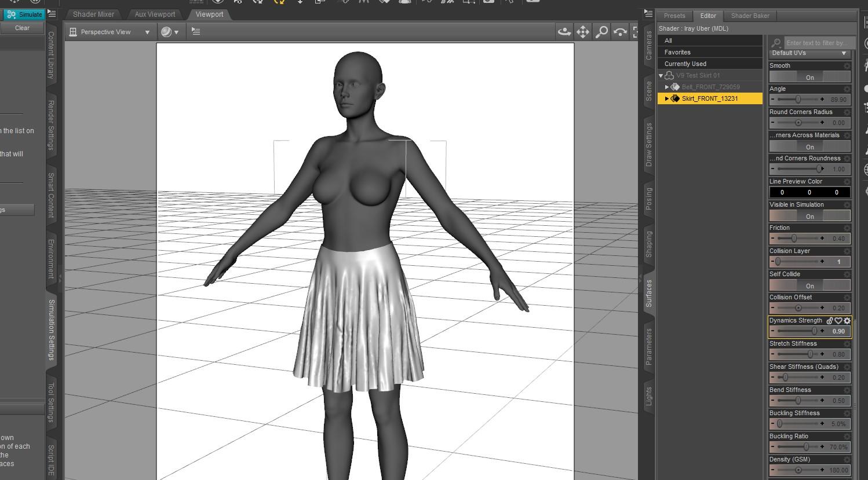Show Currently Used properties filter
Viewport: 868px width, 480px height.
pos(710,64)
